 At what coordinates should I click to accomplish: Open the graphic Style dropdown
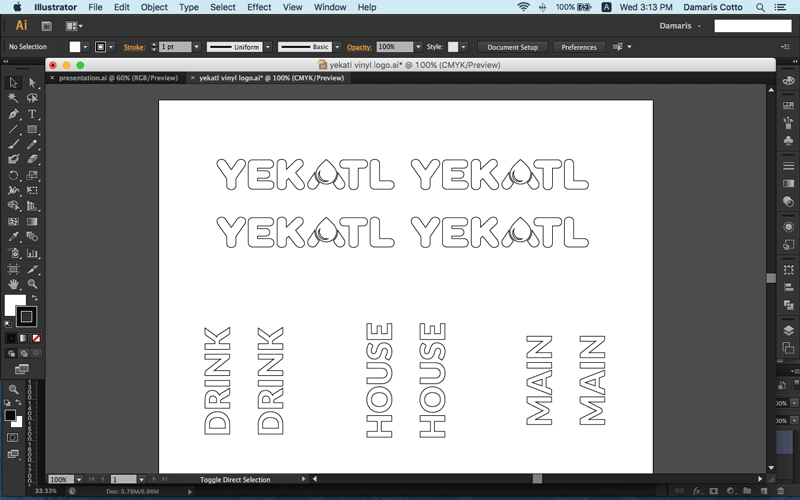coord(463,47)
